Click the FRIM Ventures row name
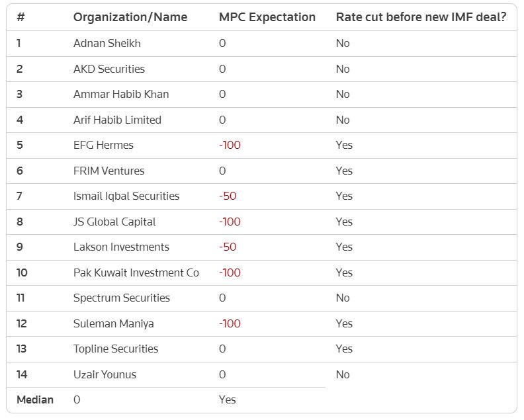 tap(109, 171)
